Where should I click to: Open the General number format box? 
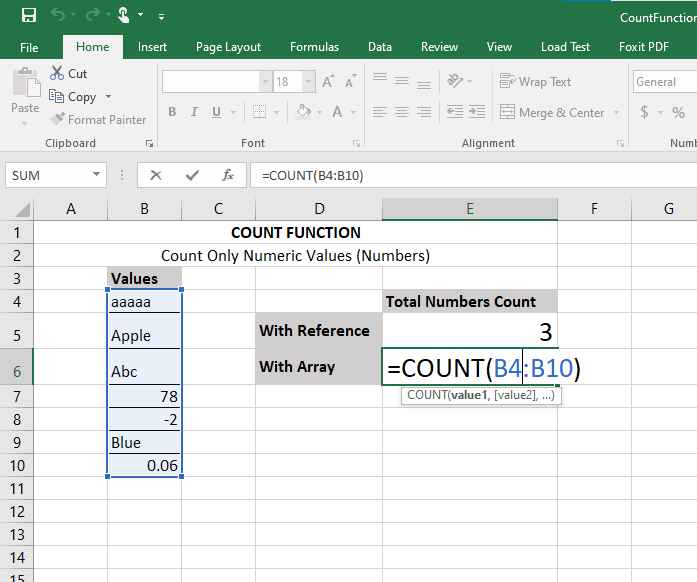(x=665, y=82)
